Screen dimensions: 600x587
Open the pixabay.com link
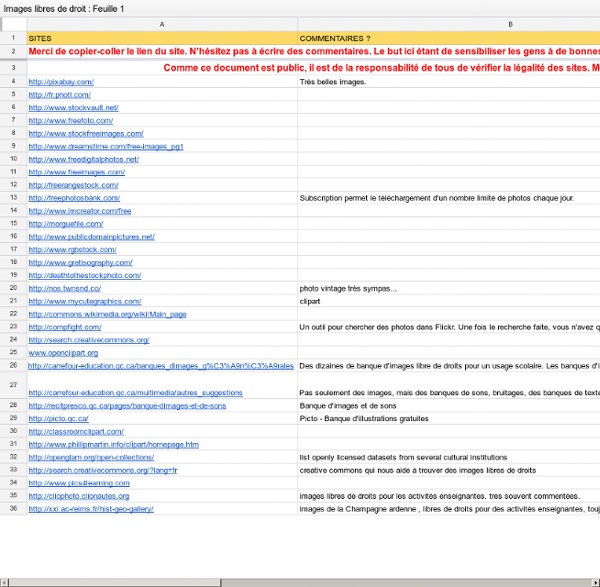tap(61, 82)
